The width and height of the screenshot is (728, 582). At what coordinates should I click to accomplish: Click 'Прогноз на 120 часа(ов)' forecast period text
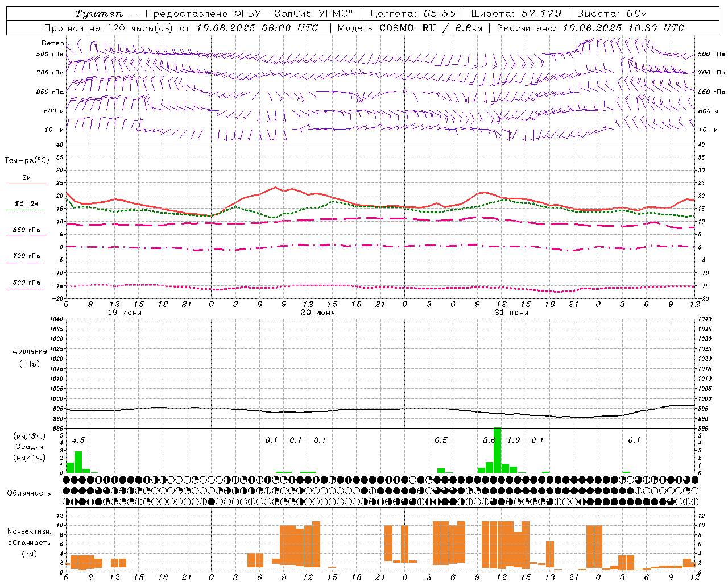109,28
